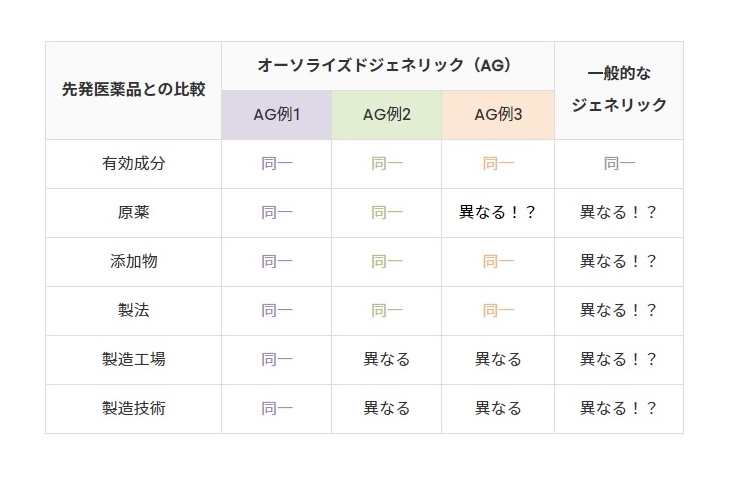Viewport: 745px width, 481px height.
Task: Click AG例3 cell in the 製造技術 row
Action: click(x=498, y=408)
